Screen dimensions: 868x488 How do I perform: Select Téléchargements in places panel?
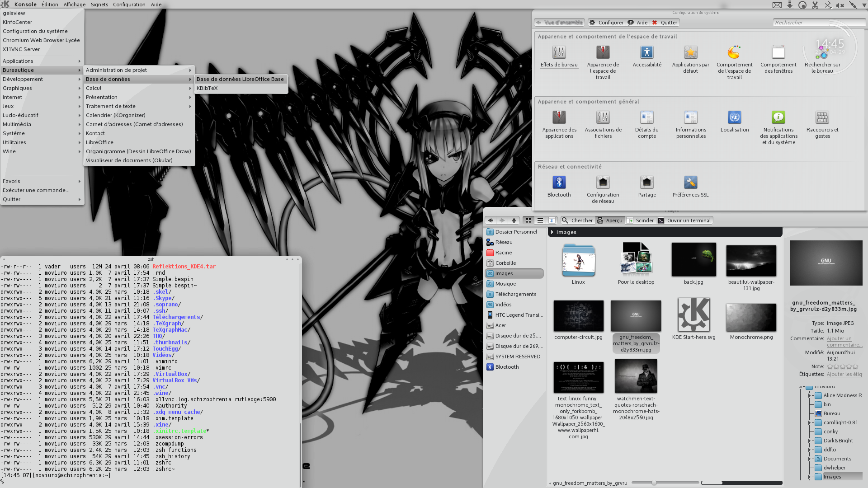point(514,294)
